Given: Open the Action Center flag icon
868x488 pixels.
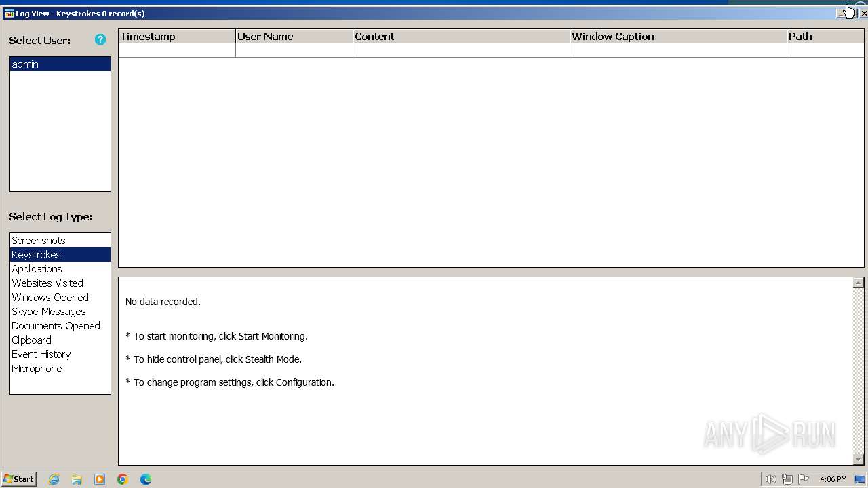Looking at the screenshot, I should [x=804, y=479].
